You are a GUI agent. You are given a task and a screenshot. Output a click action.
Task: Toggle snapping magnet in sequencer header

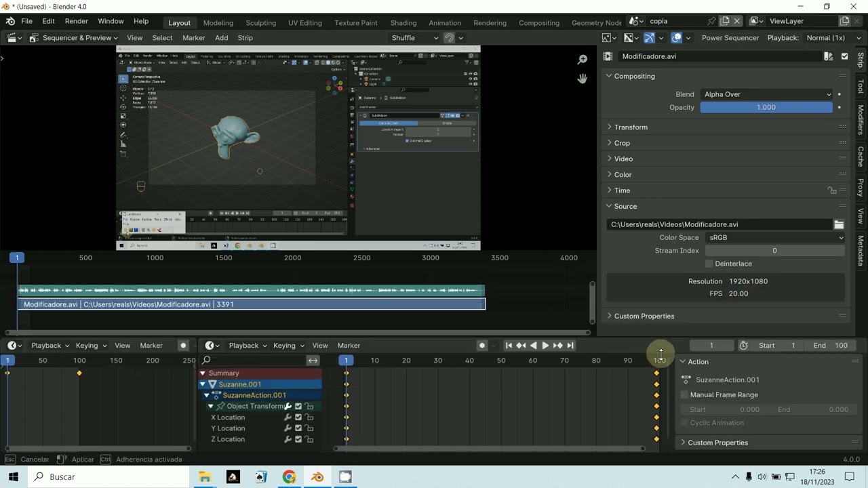pyautogui.click(x=449, y=38)
